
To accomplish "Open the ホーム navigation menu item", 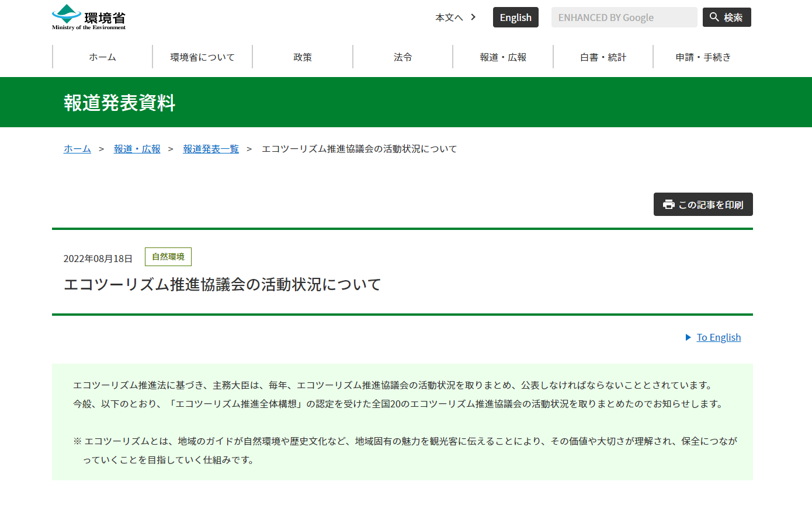I will click(102, 57).
